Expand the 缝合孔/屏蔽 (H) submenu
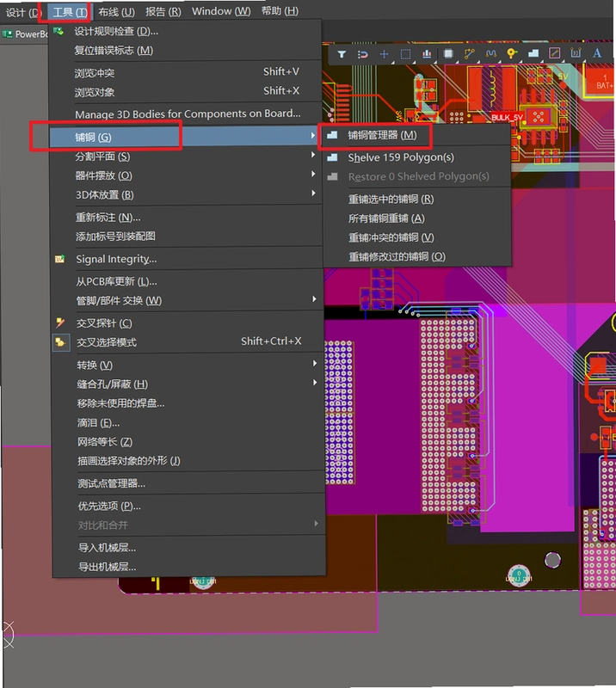 pos(188,384)
